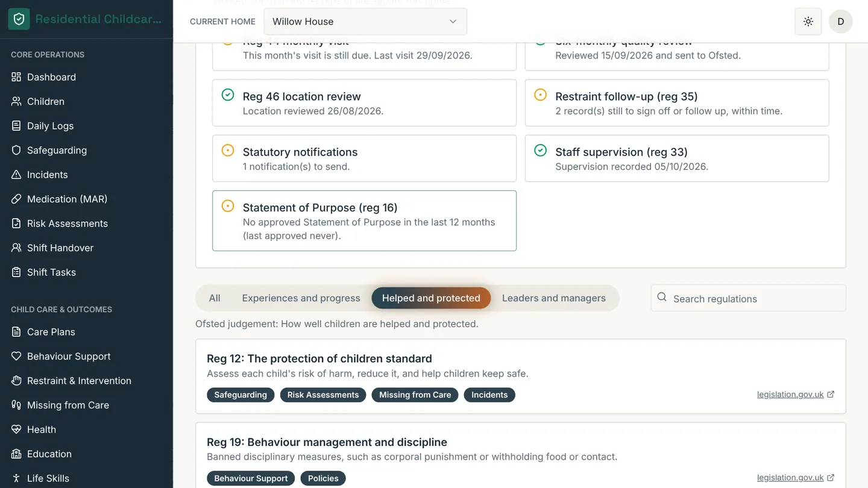Screen dimensions: 868x488
Task: Click the Incidents tag under Reg 12
Action: tap(489, 395)
